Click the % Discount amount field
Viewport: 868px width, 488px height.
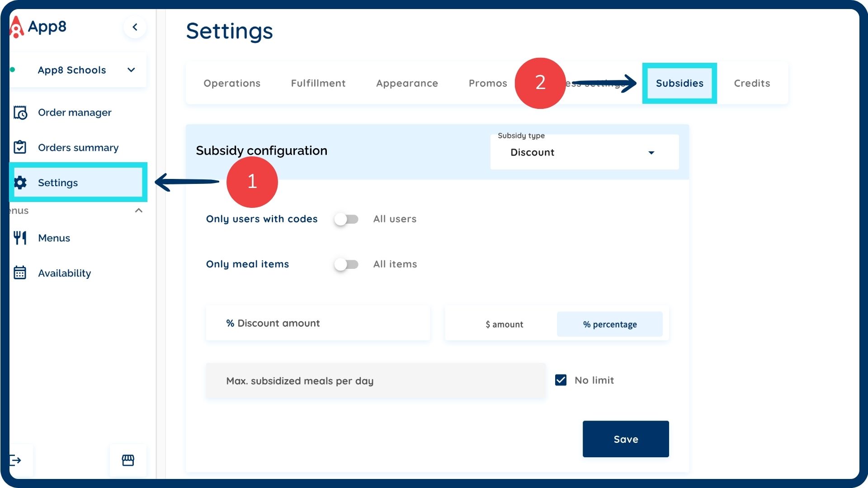tap(318, 324)
